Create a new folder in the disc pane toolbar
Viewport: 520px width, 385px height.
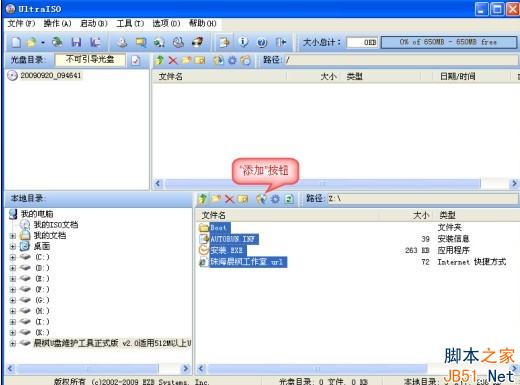tap(186, 60)
